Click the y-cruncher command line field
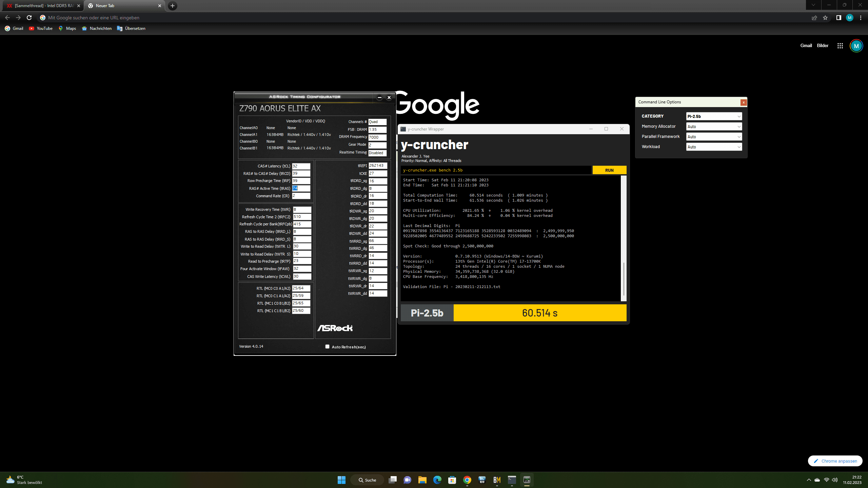The height and width of the screenshot is (488, 868). tap(496, 170)
